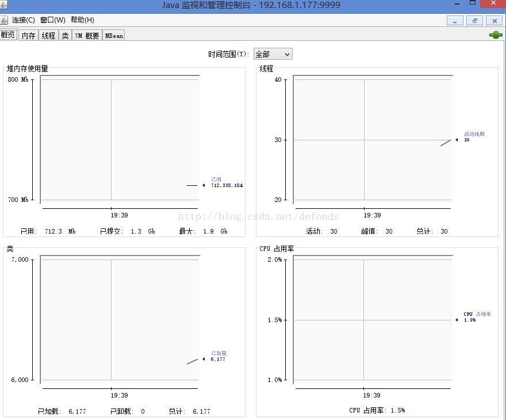This screenshot has height=420, width=506.
Task: Close the inner connection window
Action: [494, 21]
